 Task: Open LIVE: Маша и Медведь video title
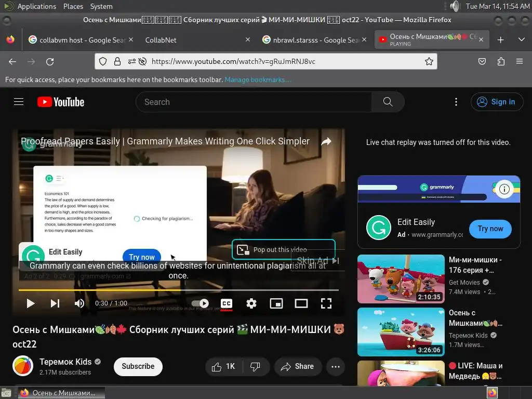476,371
